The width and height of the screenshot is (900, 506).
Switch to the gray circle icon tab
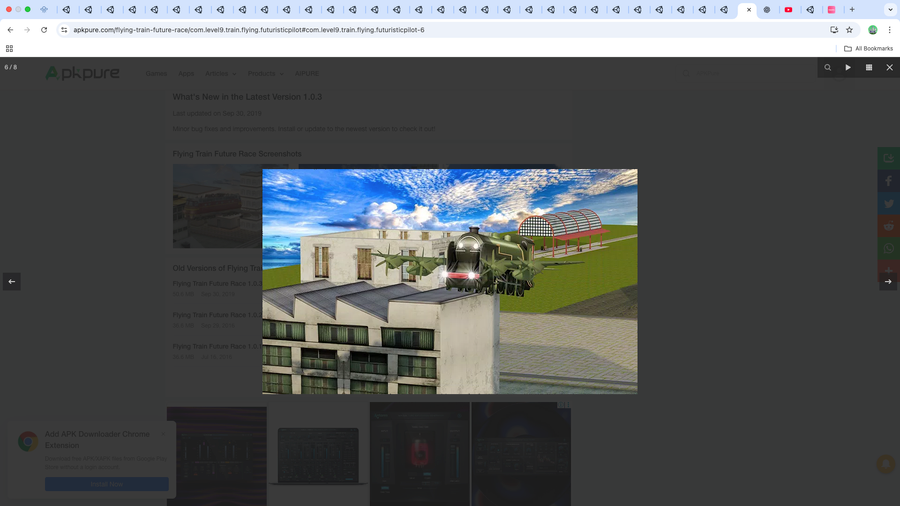(x=766, y=10)
